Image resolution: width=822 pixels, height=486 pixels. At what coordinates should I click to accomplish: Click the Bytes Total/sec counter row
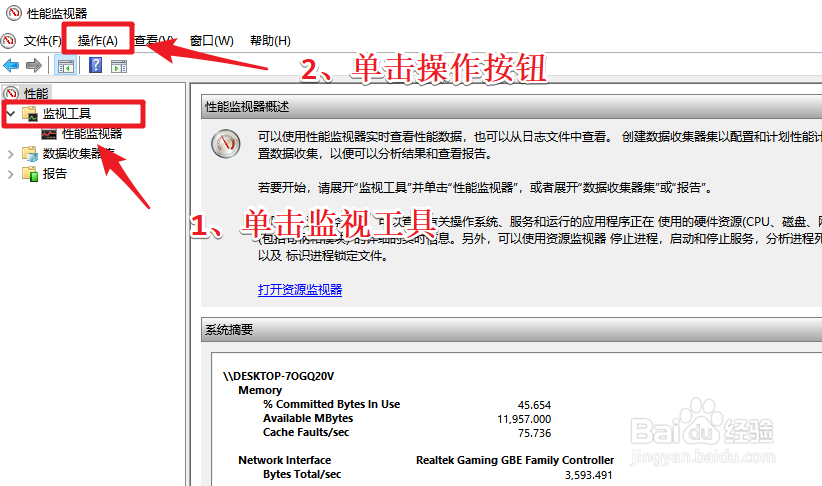pos(301,474)
